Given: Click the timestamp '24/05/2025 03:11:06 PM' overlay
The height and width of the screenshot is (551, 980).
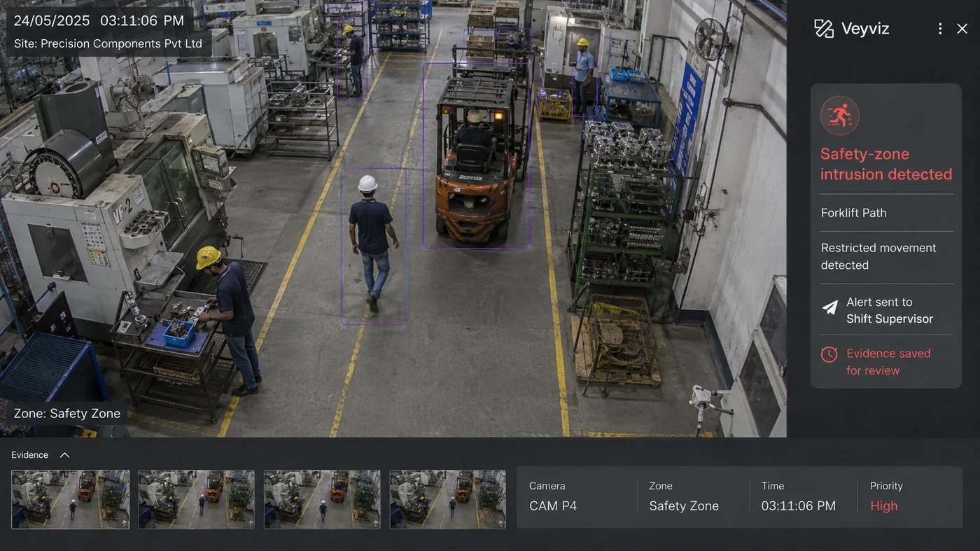Looking at the screenshot, I should tap(99, 20).
